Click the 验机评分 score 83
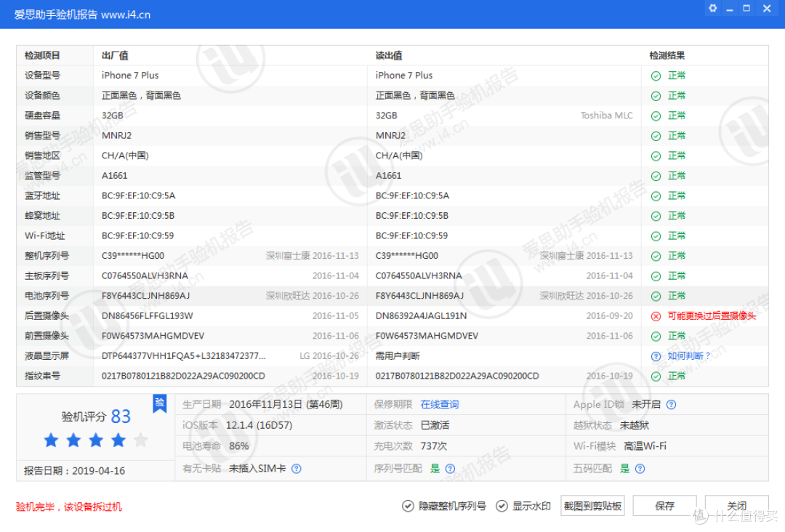The width and height of the screenshot is (785, 532). [121, 416]
